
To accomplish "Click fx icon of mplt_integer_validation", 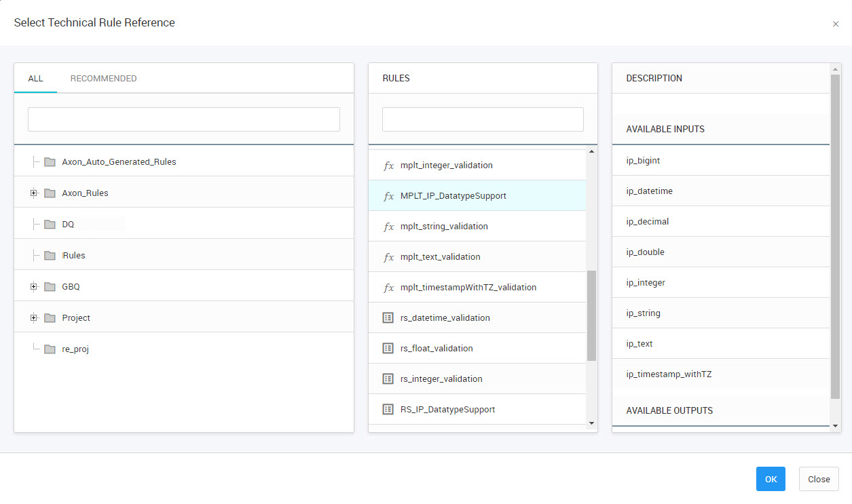I will pos(388,166).
